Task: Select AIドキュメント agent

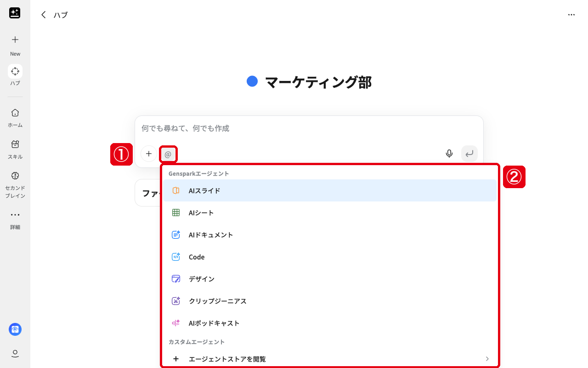Action: coord(330,235)
